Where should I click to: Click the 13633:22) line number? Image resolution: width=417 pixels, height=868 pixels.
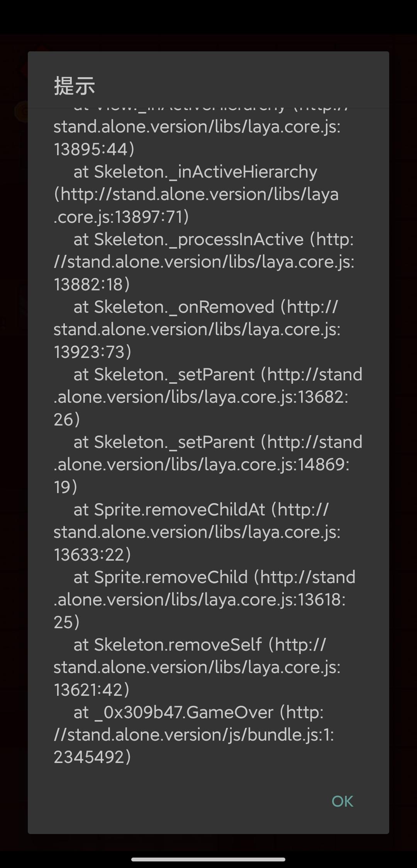(x=92, y=555)
